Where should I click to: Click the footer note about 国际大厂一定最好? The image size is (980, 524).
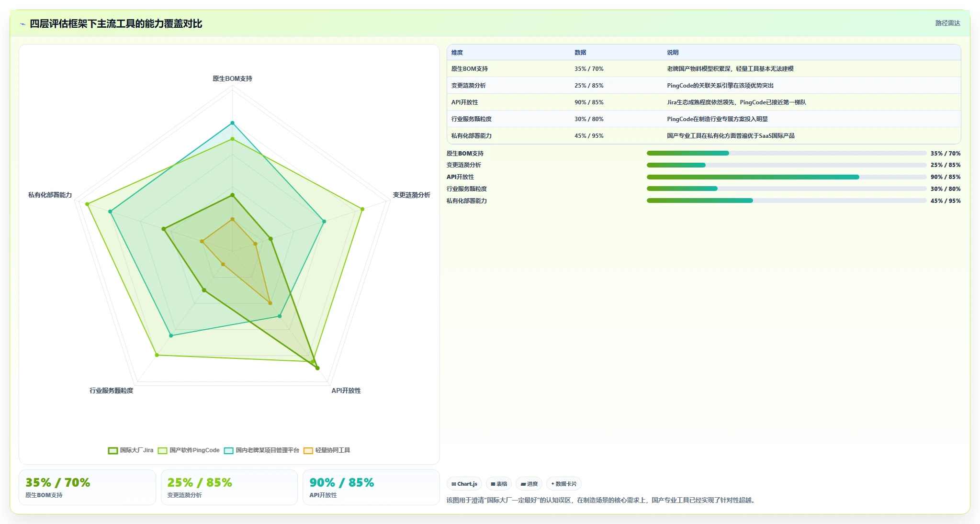point(601,500)
